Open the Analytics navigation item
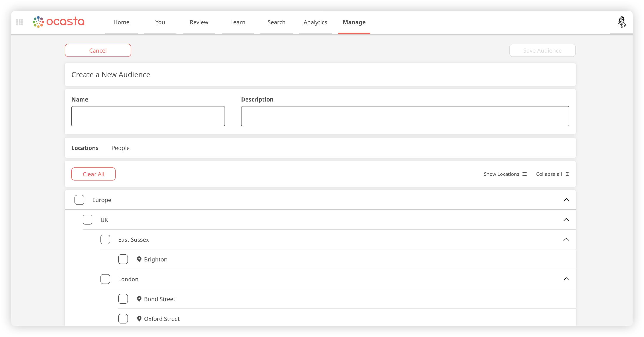Screen dimensions: 644x337 click(x=315, y=22)
